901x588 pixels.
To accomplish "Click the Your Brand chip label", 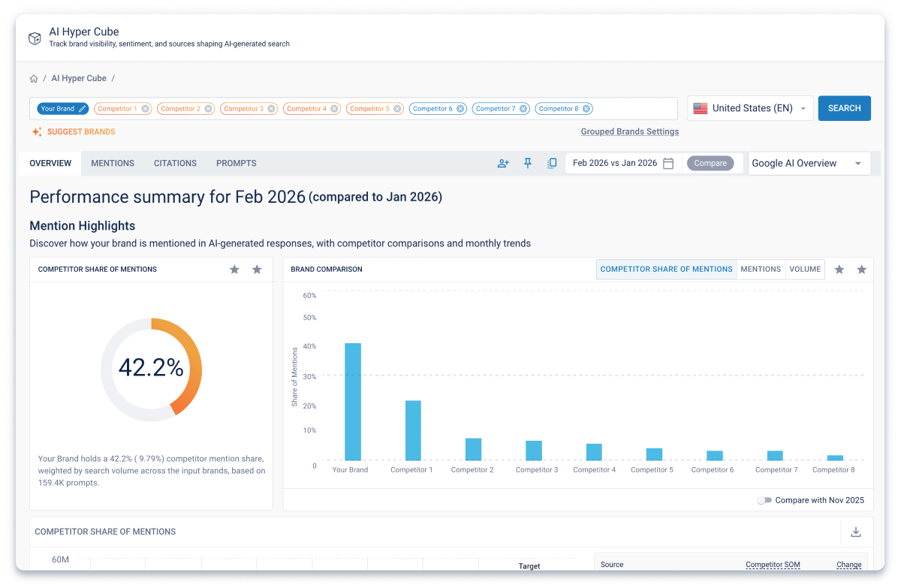I will point(58,109).
